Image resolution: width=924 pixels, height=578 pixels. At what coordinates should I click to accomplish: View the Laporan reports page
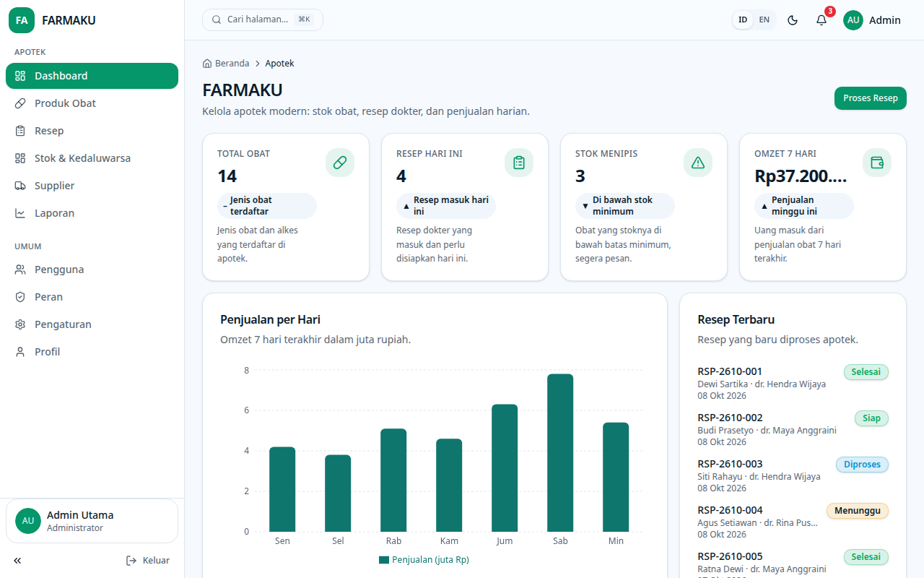(x=92, y=213)
